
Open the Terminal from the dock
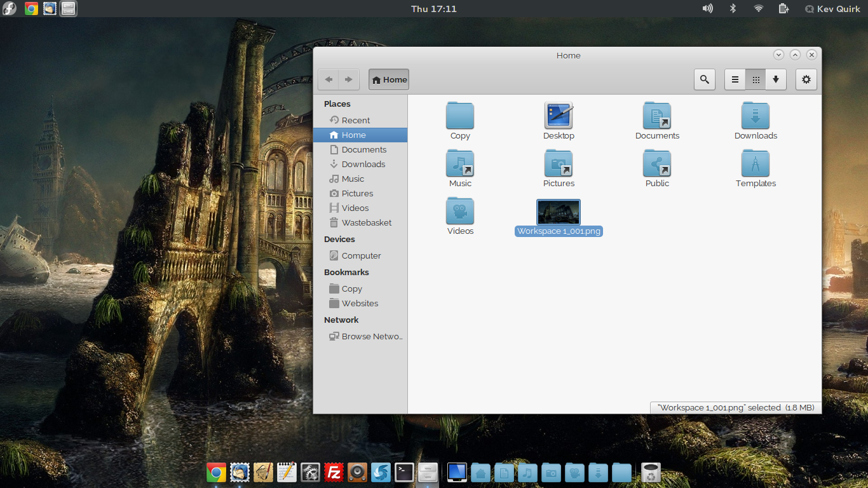pyautogui.click(x=404, y=472)
